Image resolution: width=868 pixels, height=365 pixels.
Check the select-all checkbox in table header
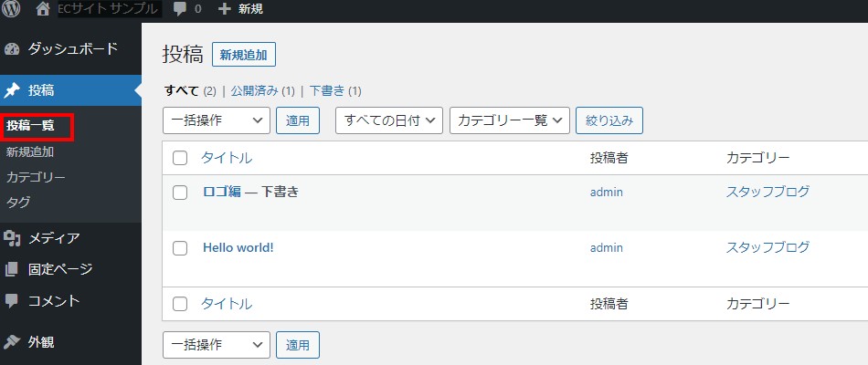click(x=180, y=158)
